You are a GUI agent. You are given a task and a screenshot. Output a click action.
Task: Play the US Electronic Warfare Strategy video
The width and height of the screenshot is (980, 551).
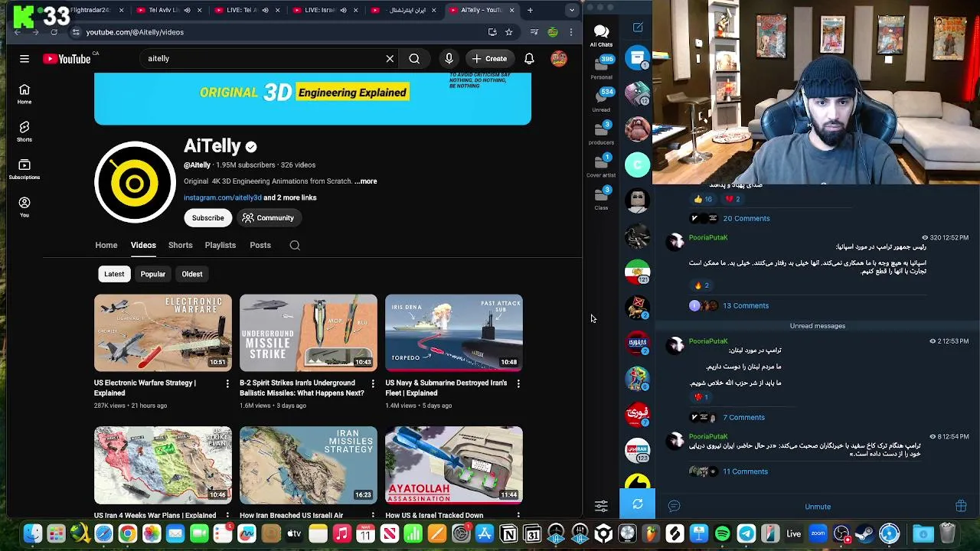click(163, 333)
